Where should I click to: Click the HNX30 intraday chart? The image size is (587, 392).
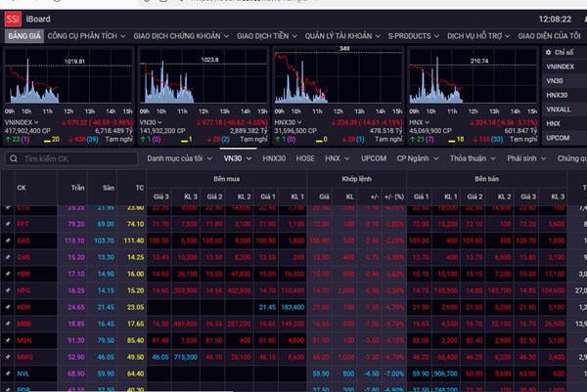(x=339, y=76)
